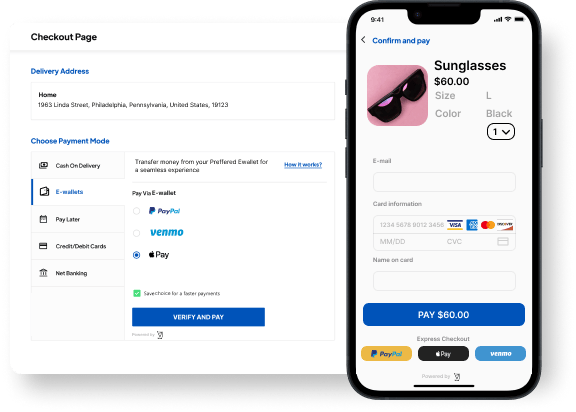This screenshot has width=576, height=412.
Task: Click the Visa logo in card field
Action: tap(455, 225)
